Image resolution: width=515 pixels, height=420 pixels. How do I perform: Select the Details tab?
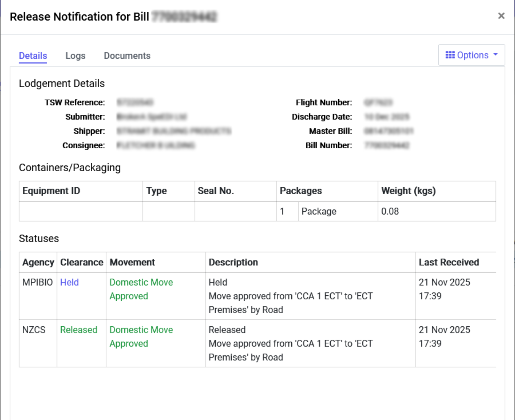[x=33, y=56]
